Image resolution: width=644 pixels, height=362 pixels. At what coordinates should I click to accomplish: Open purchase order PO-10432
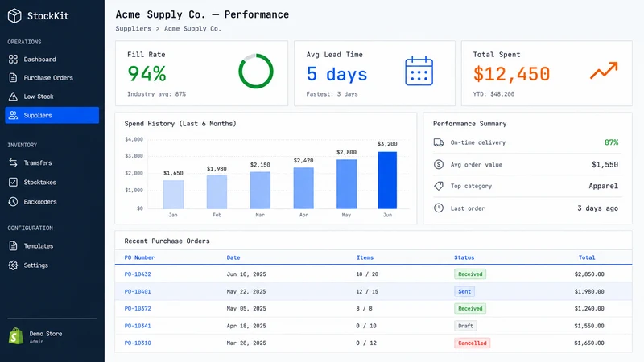pos(138,274)
